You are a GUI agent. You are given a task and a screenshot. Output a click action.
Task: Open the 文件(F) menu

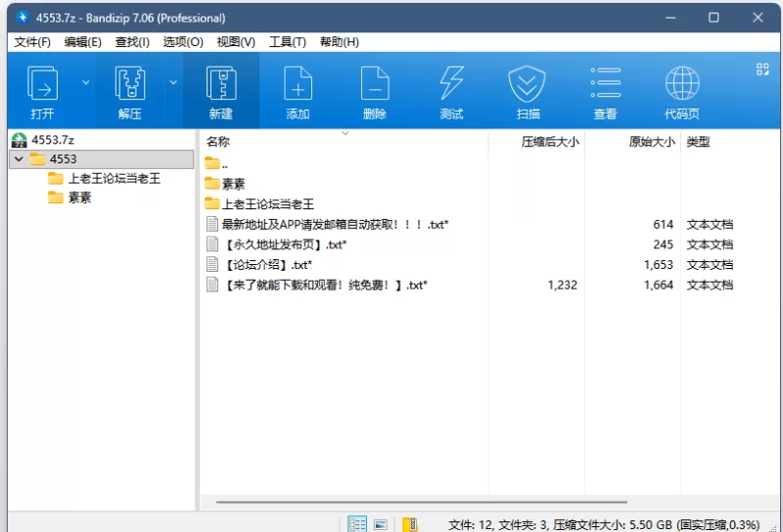click(x=32, y=42)
